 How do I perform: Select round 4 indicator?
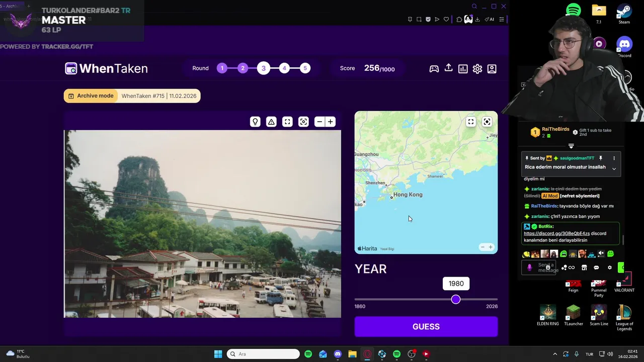284,68
